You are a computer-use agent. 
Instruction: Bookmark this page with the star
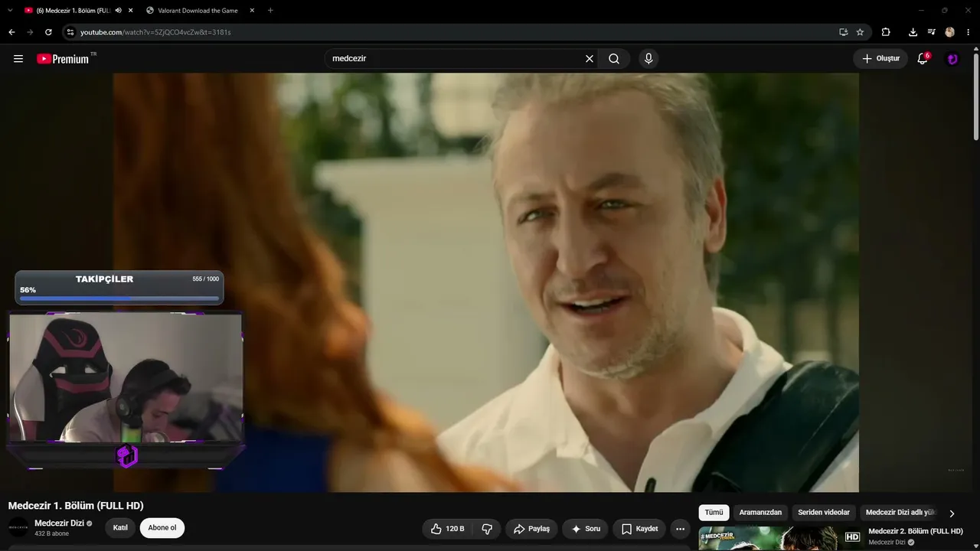[860, 32]
